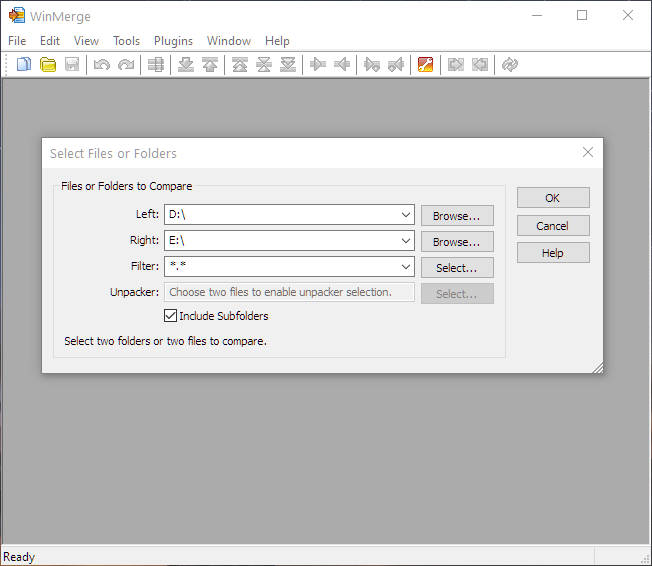Uncheck the Include Subfolders checkbox
652x566 pixels.
click(x=170, y=316)
